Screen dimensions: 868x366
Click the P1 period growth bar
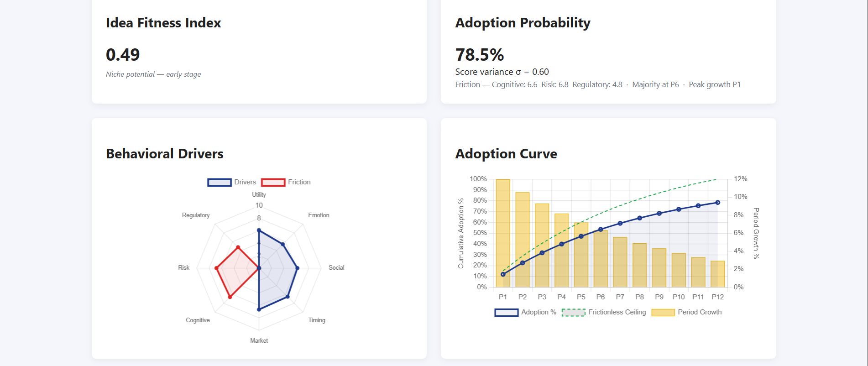coord(503,233)
